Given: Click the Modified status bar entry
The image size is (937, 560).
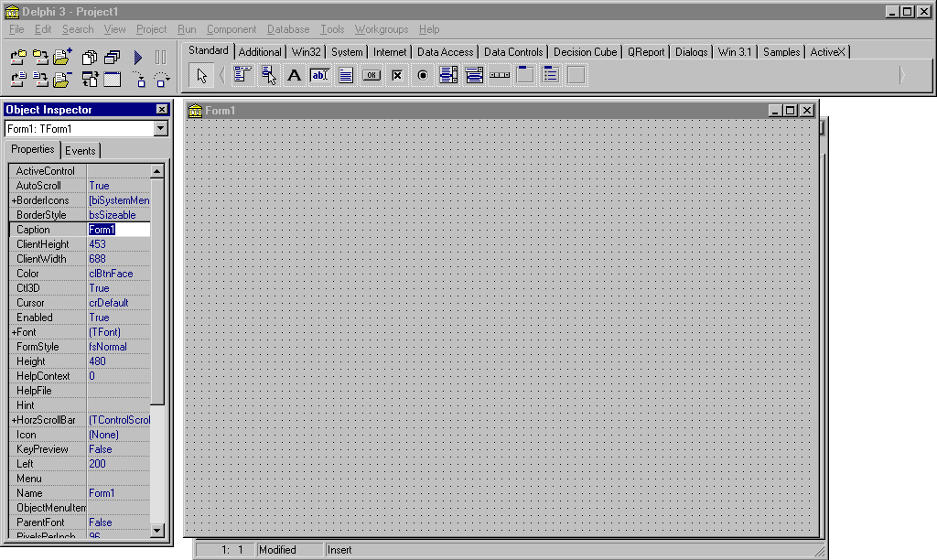Looking at the screenshot, I should click(289, 550).
